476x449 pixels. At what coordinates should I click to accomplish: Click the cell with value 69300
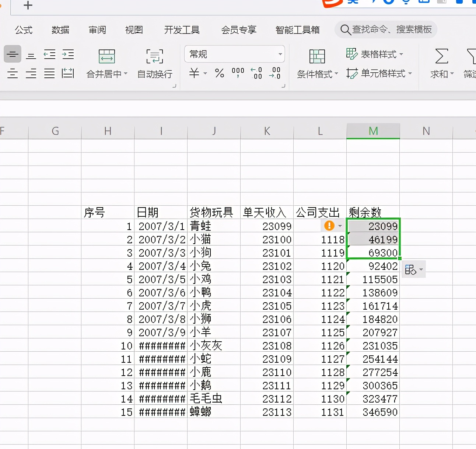[373, 252]
